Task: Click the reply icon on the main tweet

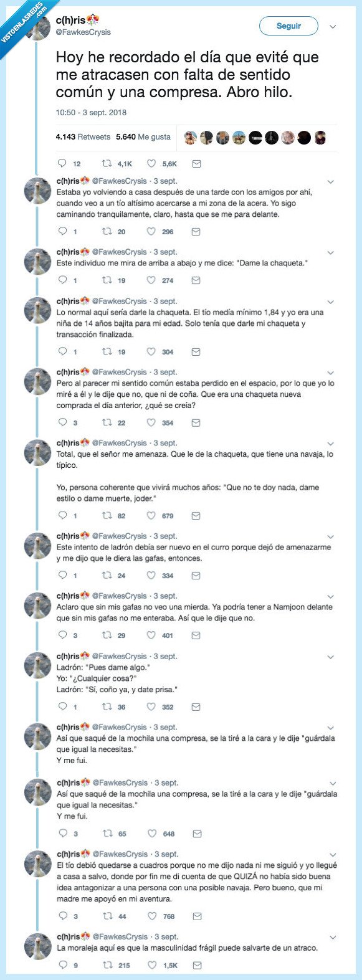Action: coord(62,163)
